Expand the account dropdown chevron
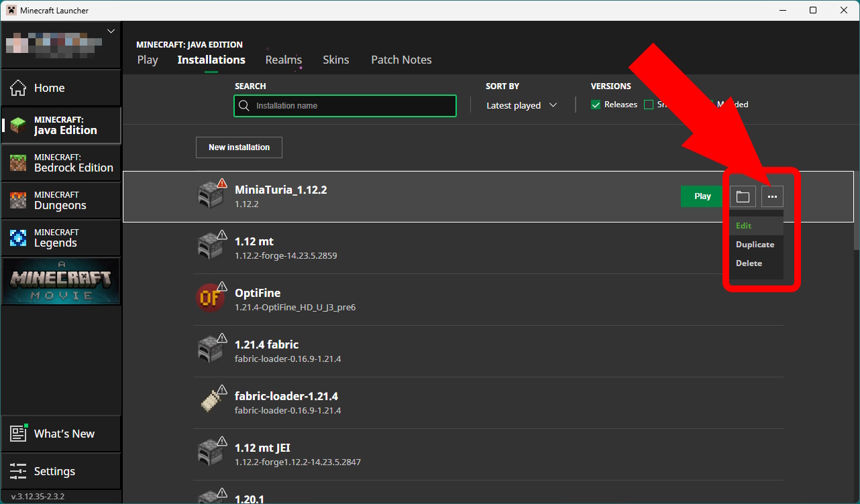860x504 pixels. tap(111, 31)
